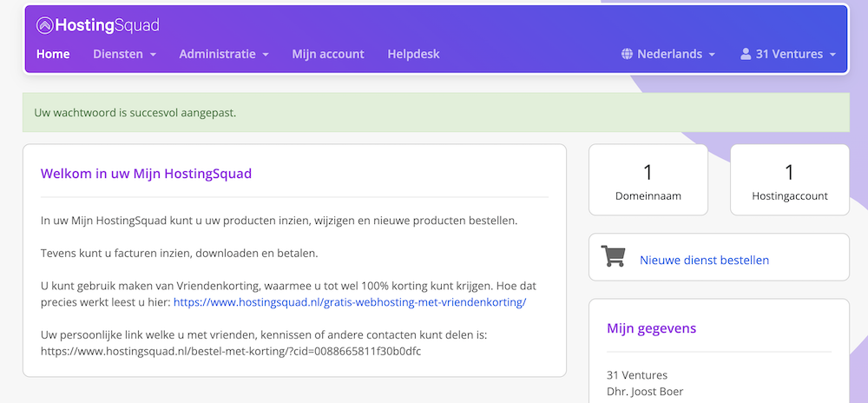Click the Mijn gegevens heading
868x403 pixels.
pos(652,328)
